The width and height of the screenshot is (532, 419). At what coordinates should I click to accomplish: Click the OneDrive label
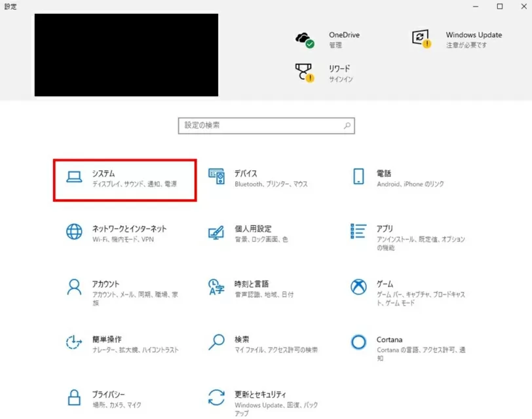(344, 35)
